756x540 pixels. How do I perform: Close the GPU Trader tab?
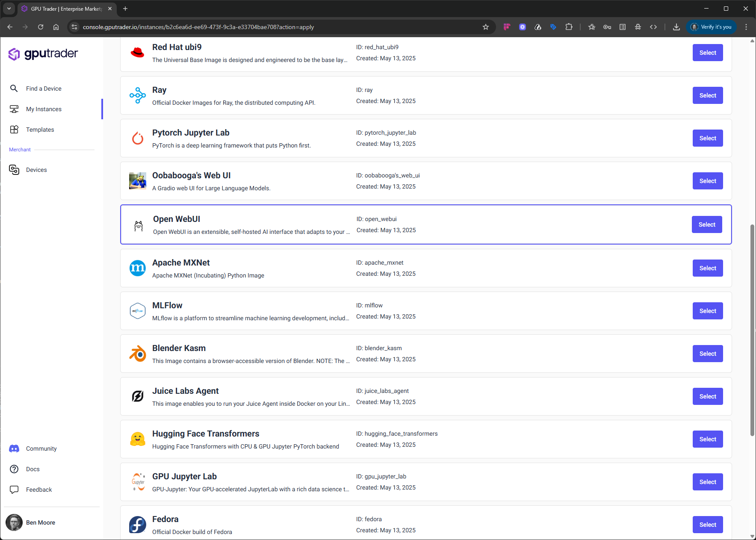[x=110, y=9]
